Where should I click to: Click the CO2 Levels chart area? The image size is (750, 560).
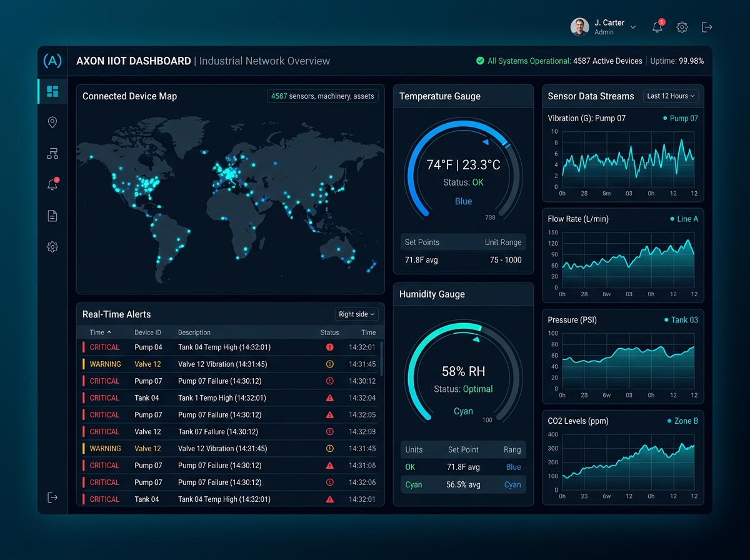[x=628, y=462]
